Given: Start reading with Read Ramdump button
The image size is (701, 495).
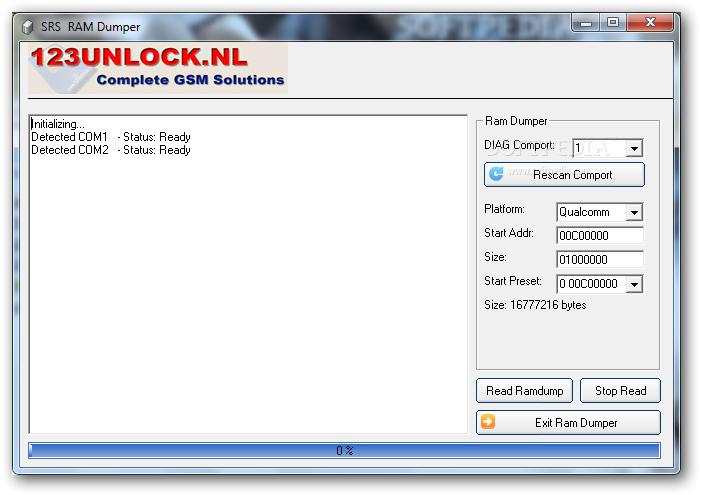Looking at the screenshot, I should pos(524,391).
